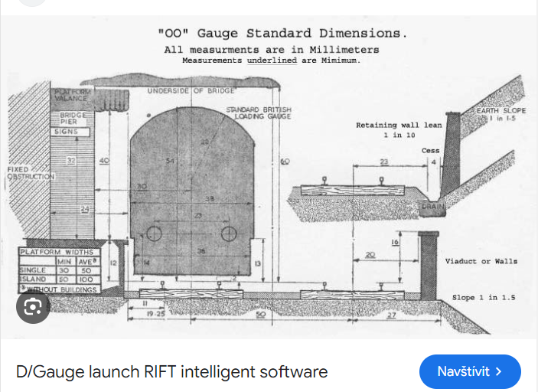Click the Slope 1 in 1.5 text
The height and width of the screenshot is (392, 538).
pos(484,297)
